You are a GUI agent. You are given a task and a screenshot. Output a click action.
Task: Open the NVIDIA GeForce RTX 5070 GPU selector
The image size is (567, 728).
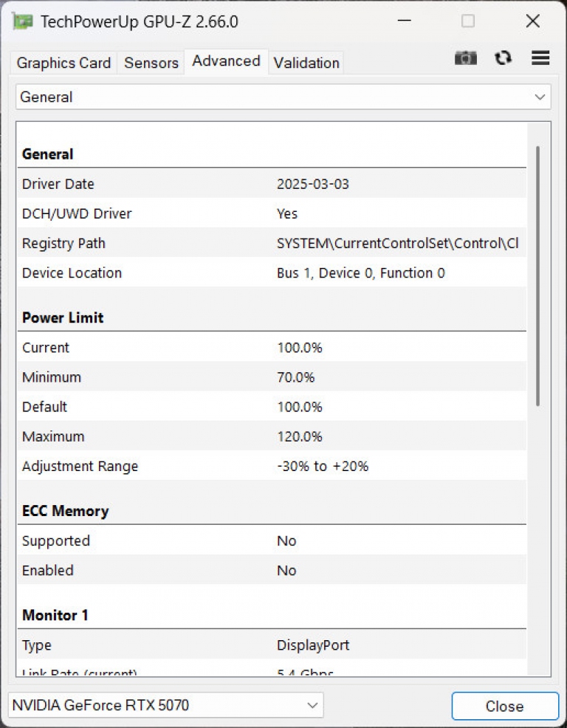click(x=166, y=706)
